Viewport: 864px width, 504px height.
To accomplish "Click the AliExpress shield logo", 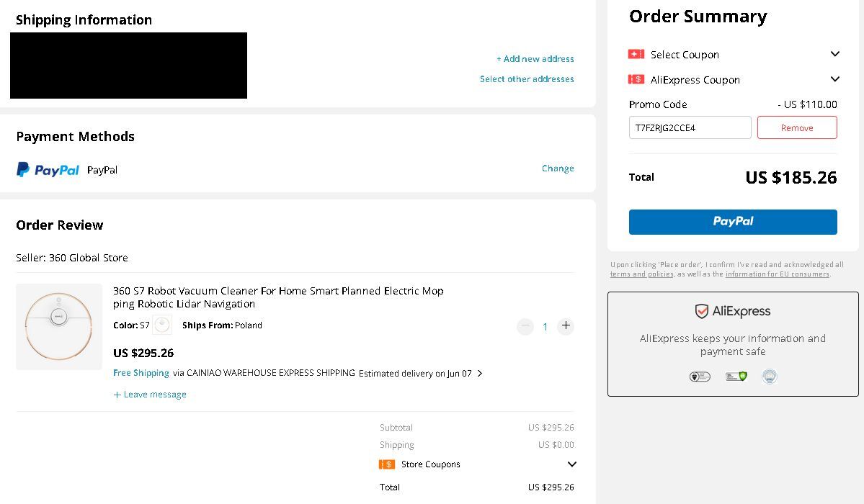I will click(701, 311).
